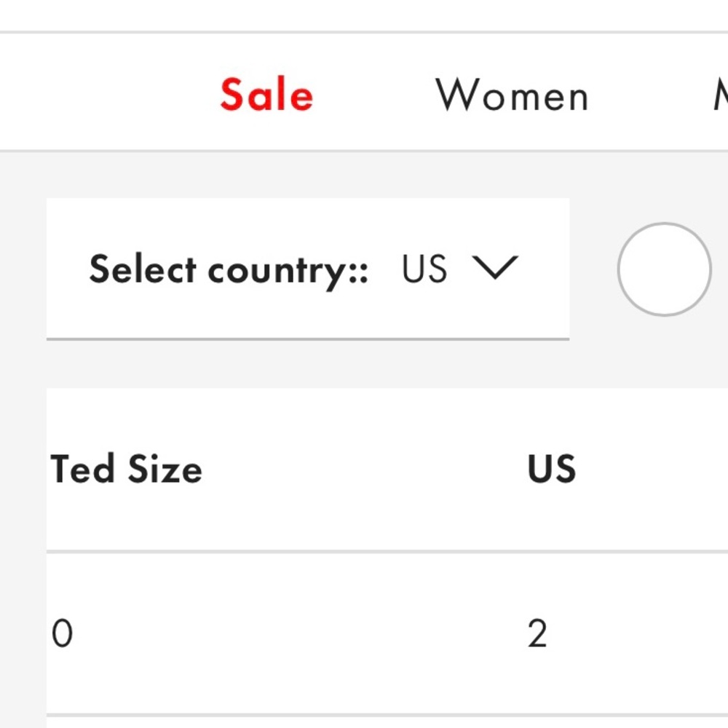The width and height of the screenshot is (728, 728).
Task: Click the US column header in size table
Action: pyautogui.click(x=552, y=469)
